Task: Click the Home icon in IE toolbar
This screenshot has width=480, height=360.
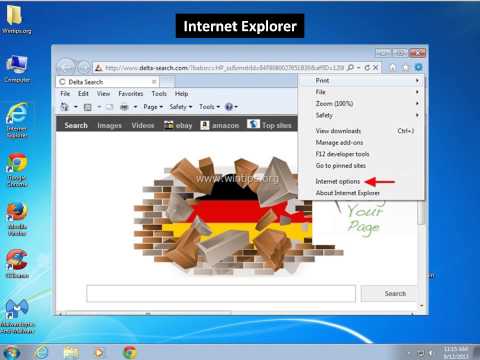Action: [393, 67]
